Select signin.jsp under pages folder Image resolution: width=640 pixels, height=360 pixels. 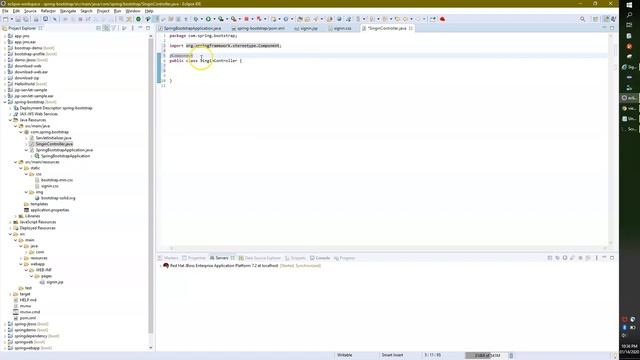[54, 282]
